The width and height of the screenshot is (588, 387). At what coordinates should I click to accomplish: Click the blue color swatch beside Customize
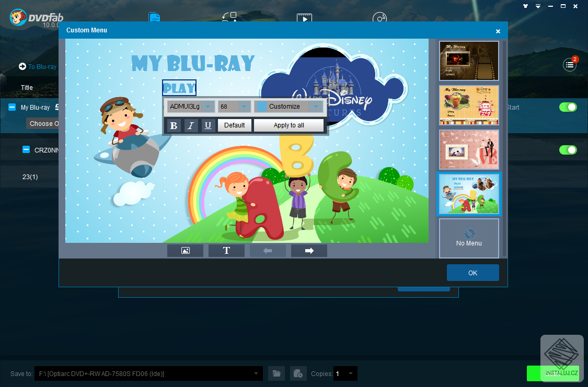click(262, 107)
